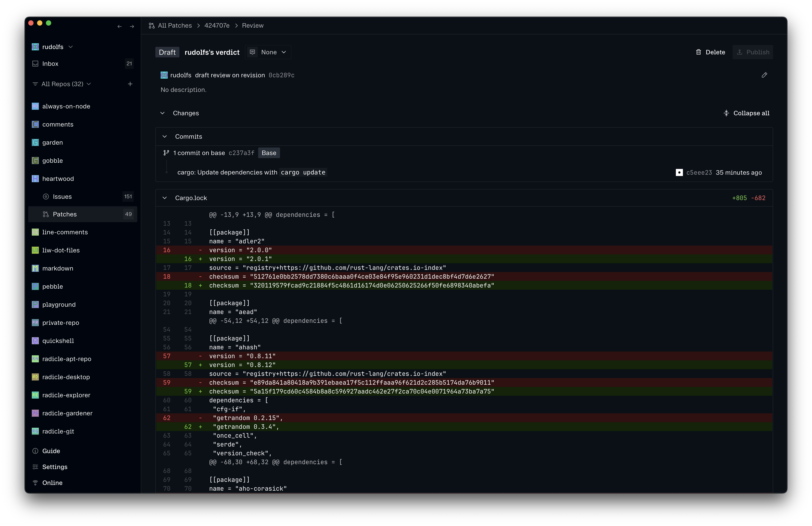Image resolution: width=812 pixels, height=526 pixels.
Task: Collapse the Cargo.lock file diff
Action: click(x=165, y=198)
